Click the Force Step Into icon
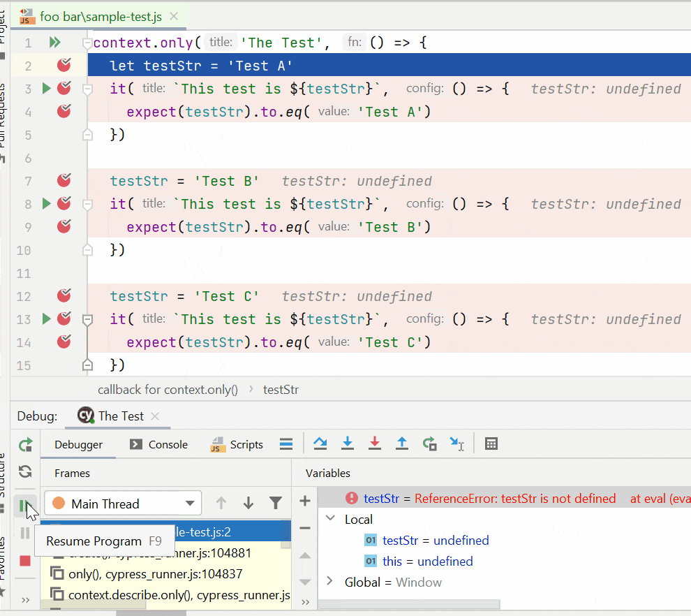691x616 pixels. (x=375, y=443)
